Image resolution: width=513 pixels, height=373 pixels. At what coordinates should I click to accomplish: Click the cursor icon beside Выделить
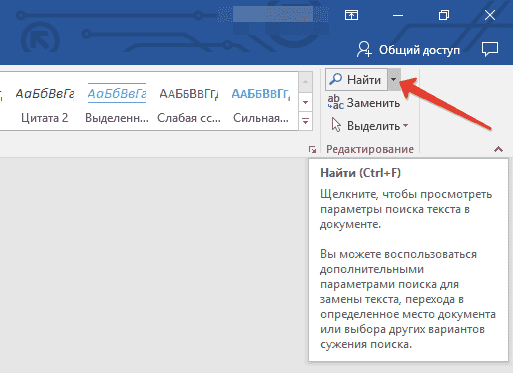tap(336, 125)
